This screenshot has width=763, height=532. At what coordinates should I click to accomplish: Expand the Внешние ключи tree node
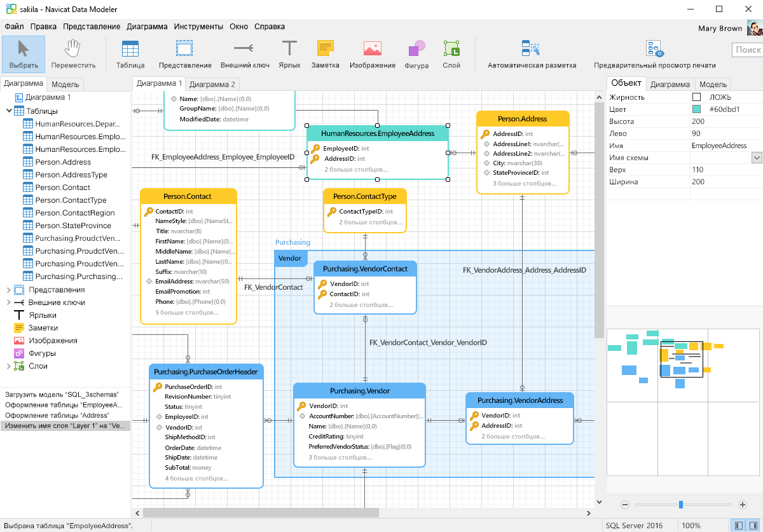tap(8, 303)
